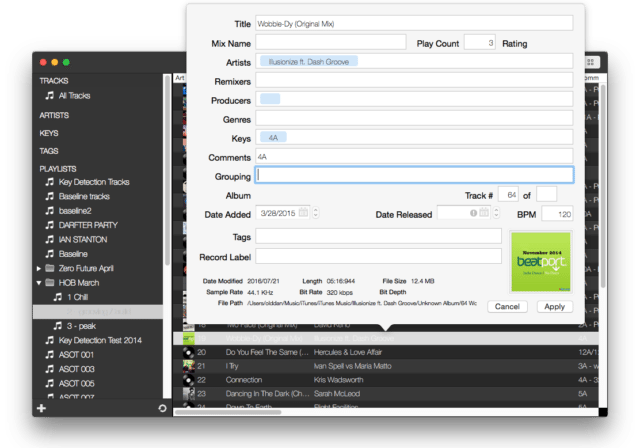Image resolution: width=640 pixels, height=448 pixels.
Task: Click the Genres field
Action: coord(414,118)
